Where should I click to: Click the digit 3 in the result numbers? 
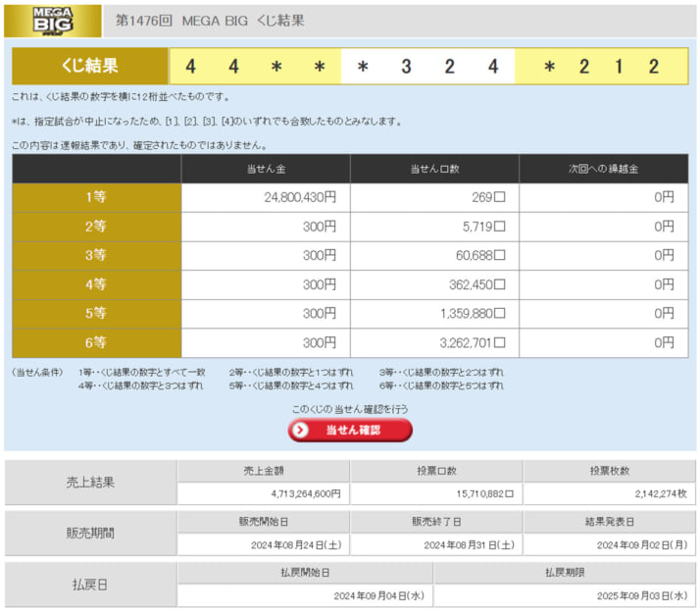[406, 67]
